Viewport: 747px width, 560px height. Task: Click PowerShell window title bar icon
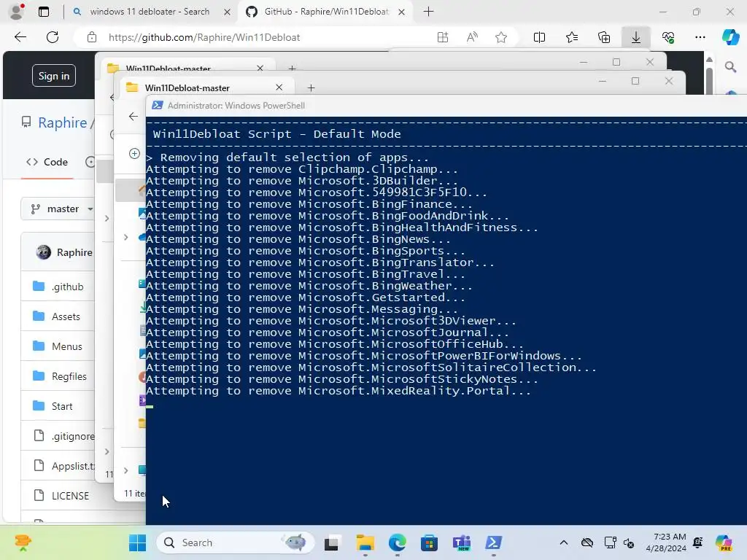point(158,105)
